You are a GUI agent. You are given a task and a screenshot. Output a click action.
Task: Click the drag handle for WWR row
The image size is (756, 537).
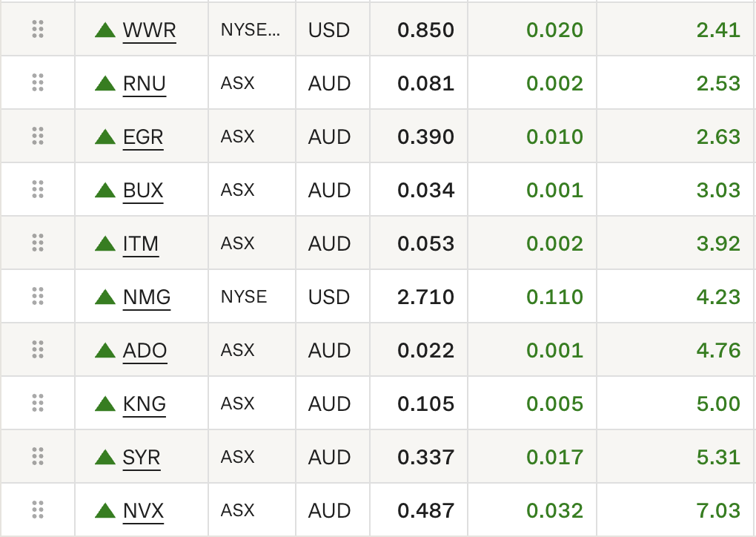tap(38, 29)
